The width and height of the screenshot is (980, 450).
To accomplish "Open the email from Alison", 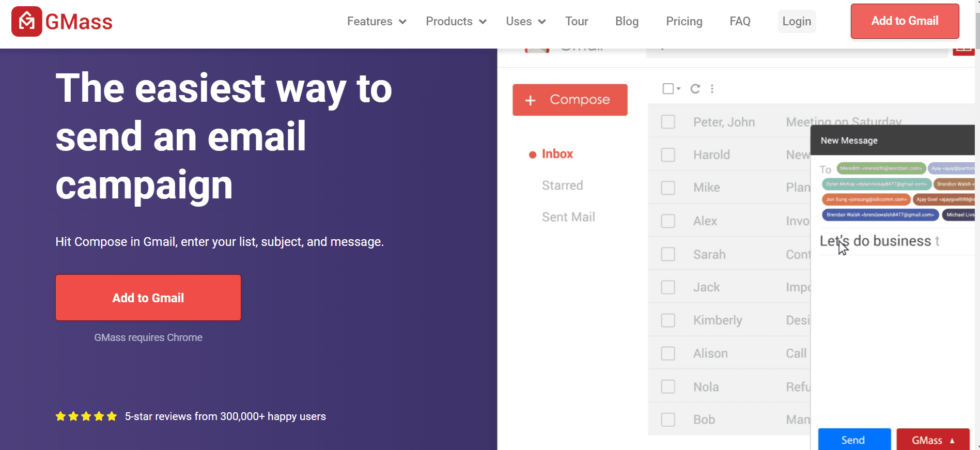I will point(729,353).
